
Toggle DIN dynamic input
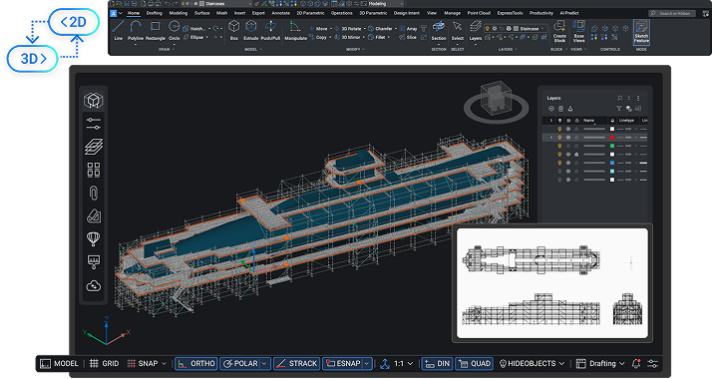[437, 364]
